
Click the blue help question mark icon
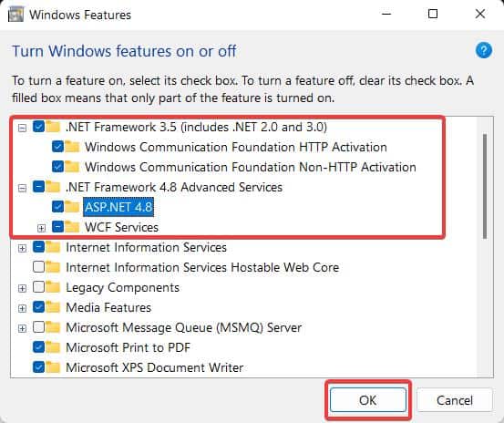pos(483,50)
